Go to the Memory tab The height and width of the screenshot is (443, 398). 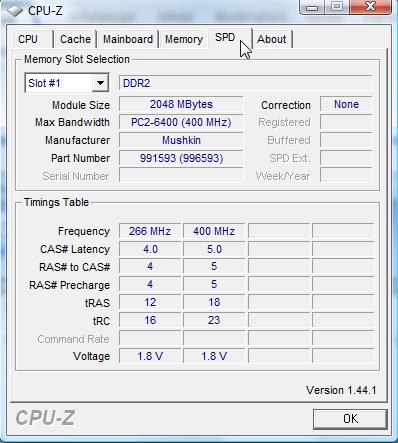click(x=184, y=39)
